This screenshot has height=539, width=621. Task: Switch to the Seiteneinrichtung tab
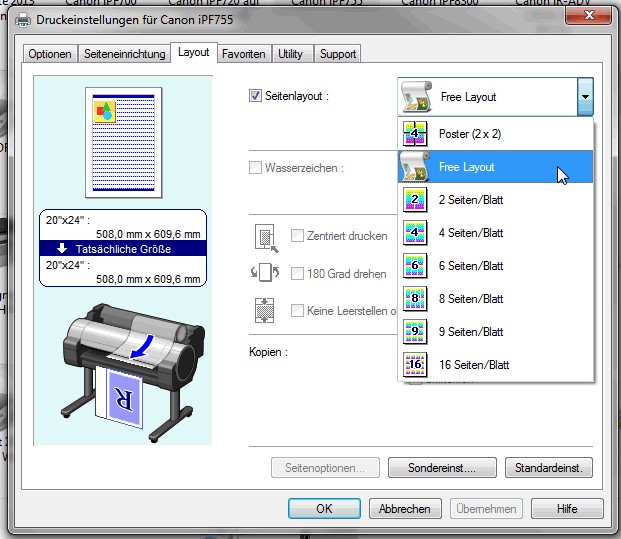click(124, 54)
